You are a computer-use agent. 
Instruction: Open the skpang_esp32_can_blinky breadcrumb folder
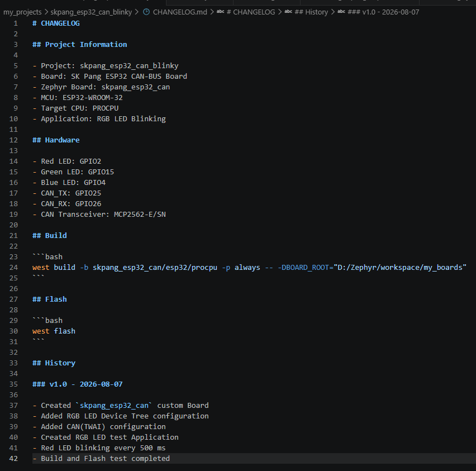coord(91,12)
